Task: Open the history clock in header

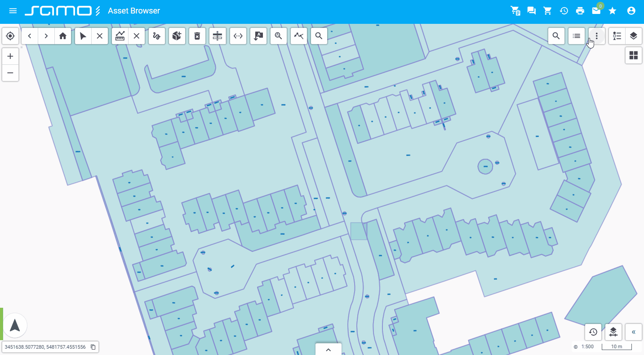Action: [564, 11]
